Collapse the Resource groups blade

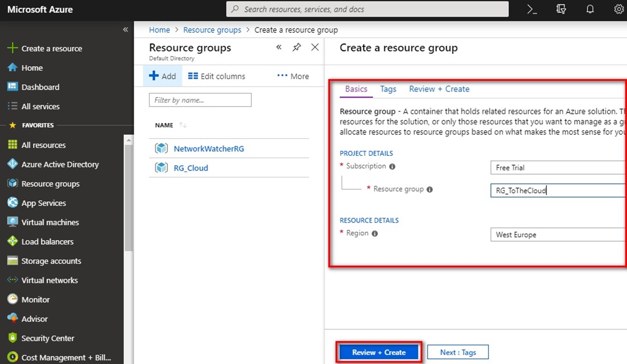(279, 47)
